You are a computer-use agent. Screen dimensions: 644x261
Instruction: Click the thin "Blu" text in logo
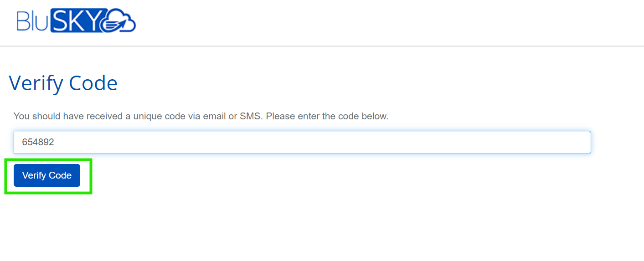click(x=32, y=21)
